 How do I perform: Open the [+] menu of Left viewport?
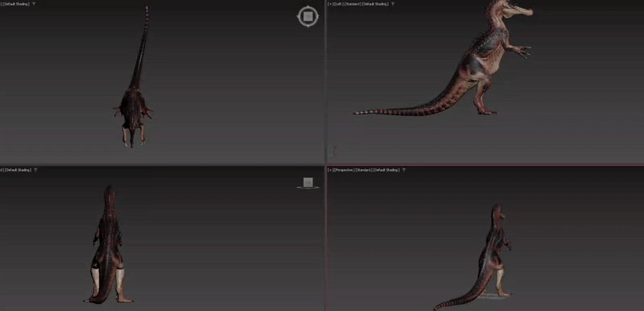[x=330, y=4]
